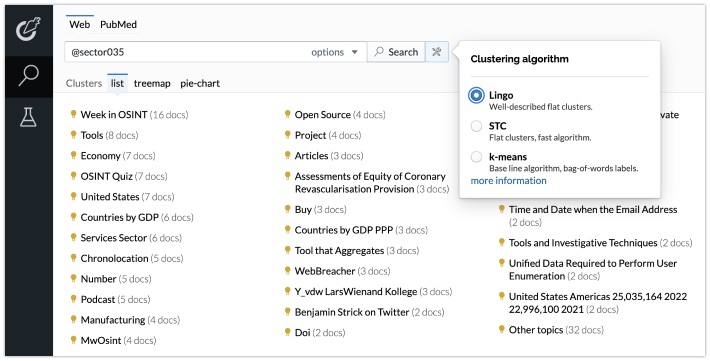Image resolution: width=710 pixels, height=361 pixels.
Task: Click the lightbulb icon beside Chronolocation
Action: pos(73,257)
